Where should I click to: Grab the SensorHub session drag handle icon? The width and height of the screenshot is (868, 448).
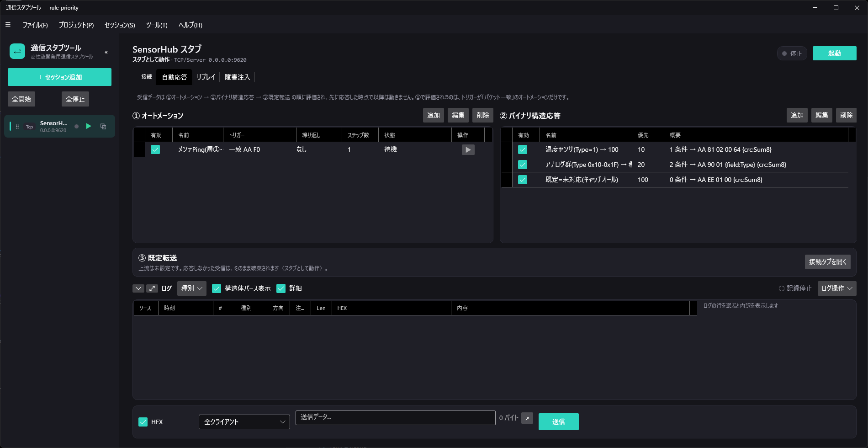click(x=17, y=127)
